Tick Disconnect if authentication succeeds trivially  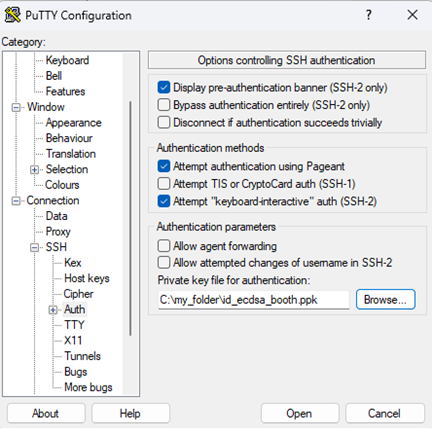tap(164, 122)
